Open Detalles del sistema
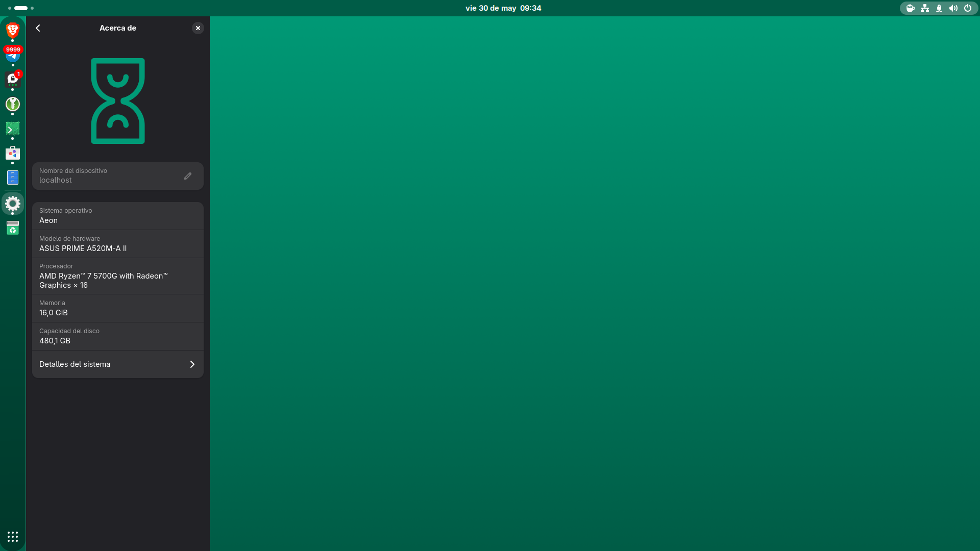The width and height of the screenshot is (980, 551). [118, 364]
